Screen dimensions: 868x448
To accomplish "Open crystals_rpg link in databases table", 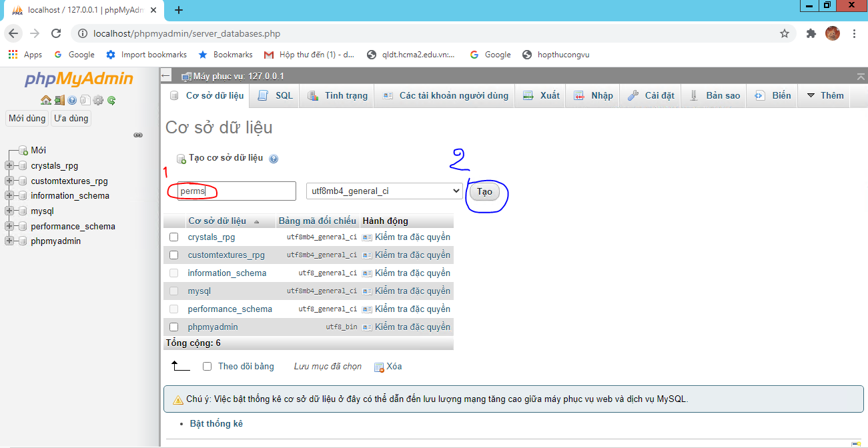I will (x=211, y=237).
